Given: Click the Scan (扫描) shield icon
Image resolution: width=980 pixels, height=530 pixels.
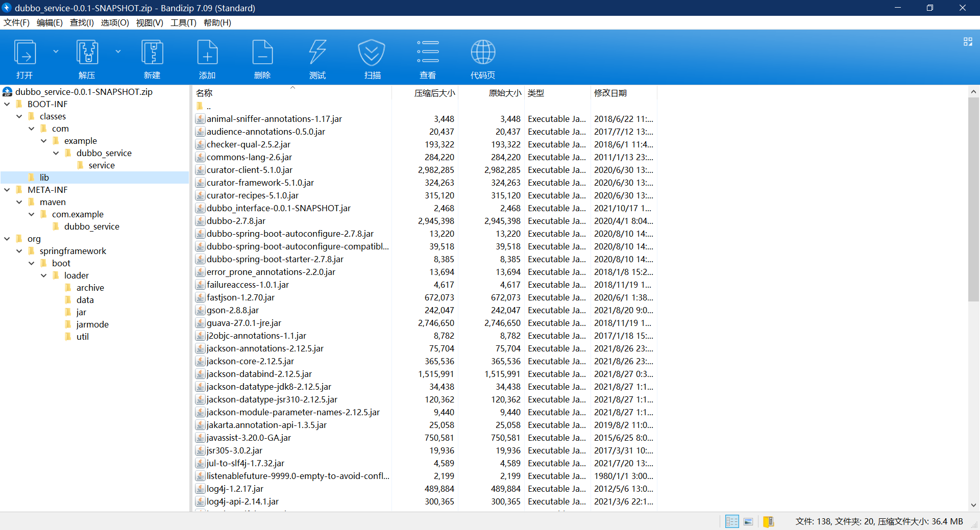Looking at the screenshot, I should [x=372, y=53].
